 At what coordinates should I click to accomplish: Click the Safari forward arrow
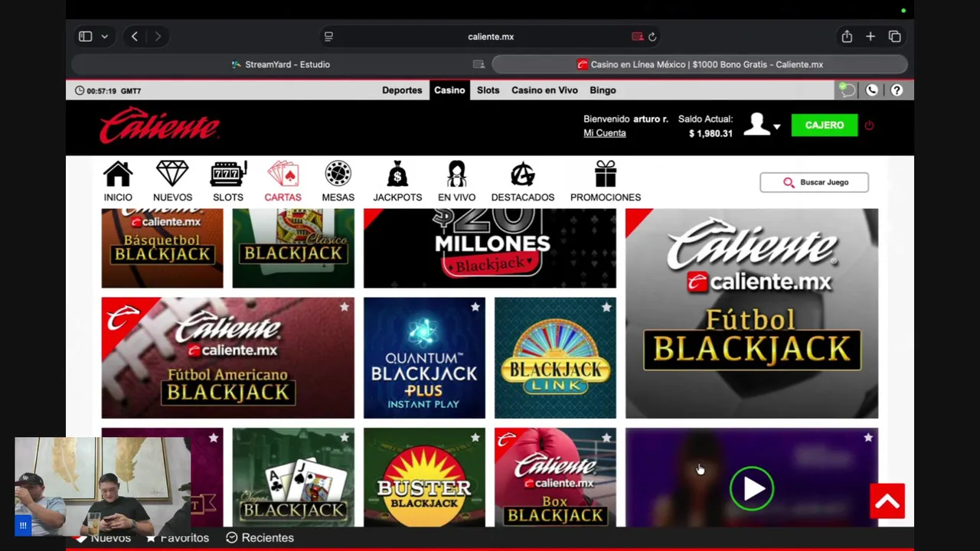(158, 37)
